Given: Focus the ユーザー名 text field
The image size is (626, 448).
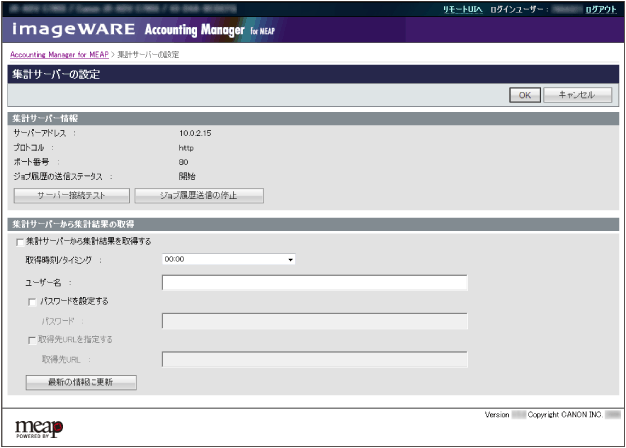Looking at the screenshot, I should (x=314, y=282).
